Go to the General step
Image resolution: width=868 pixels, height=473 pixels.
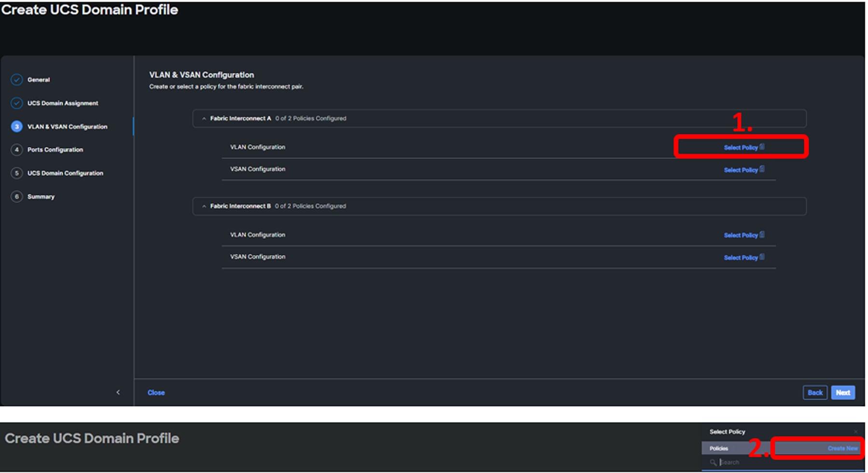39,80
